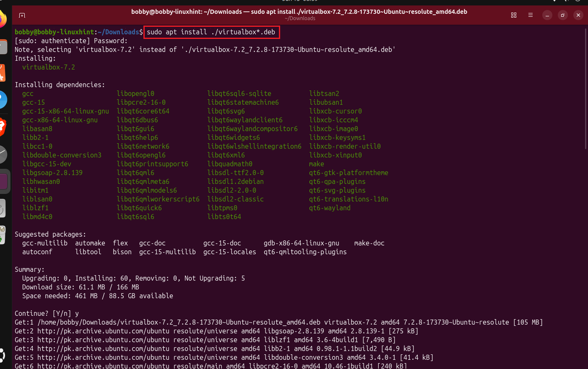The image size is (588, 369).
Task: Click the terminal vertical scrollbar
Action: [586, 88]
